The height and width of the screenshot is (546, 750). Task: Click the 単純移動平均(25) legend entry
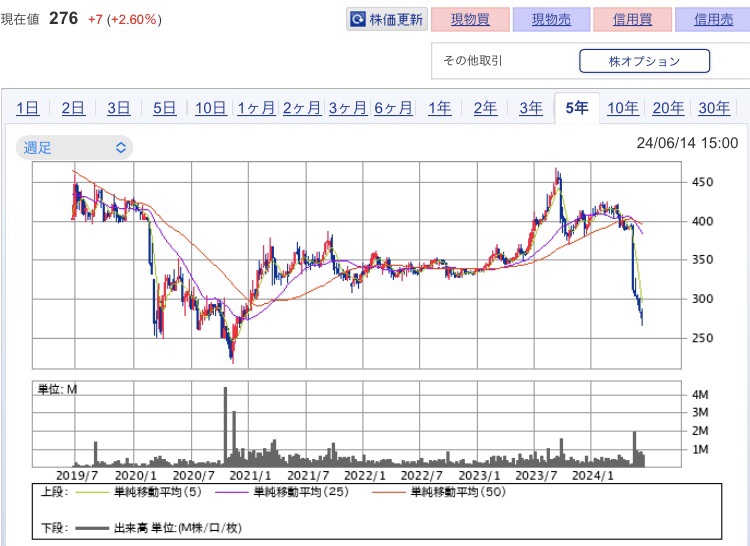pyautogui.click(x=282, y=491)
